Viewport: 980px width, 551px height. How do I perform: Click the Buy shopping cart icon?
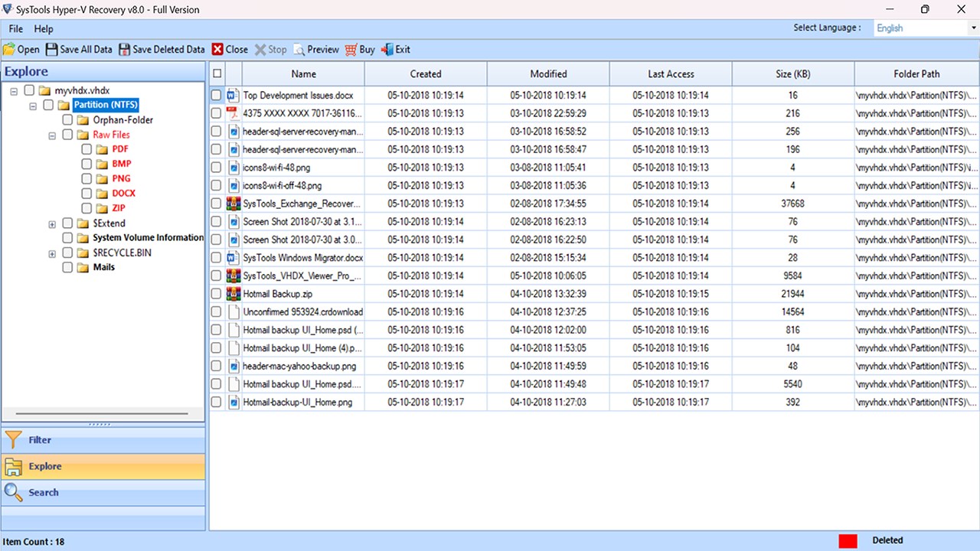pyautogui.click(x=351, y=49)
